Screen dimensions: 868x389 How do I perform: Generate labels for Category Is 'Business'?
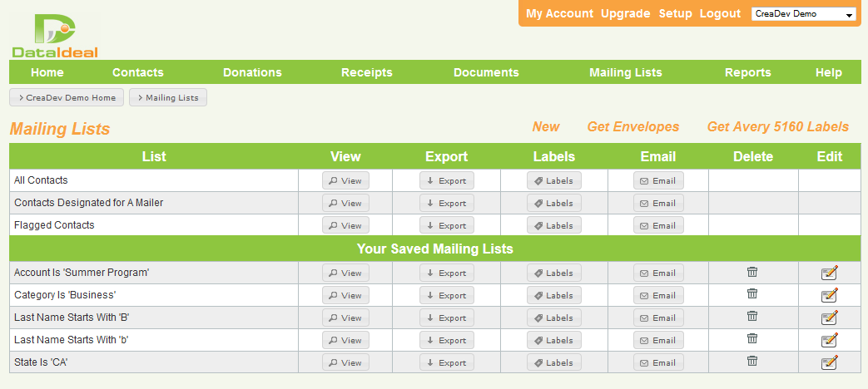point(554,295)
